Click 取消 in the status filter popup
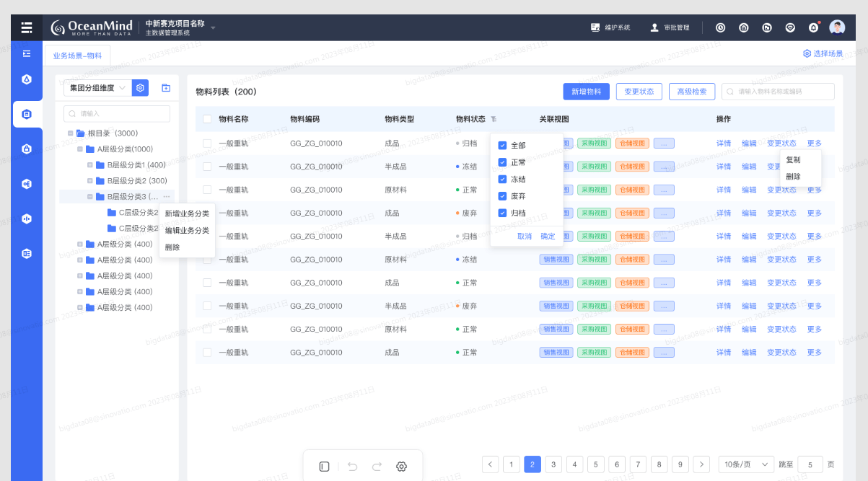 coord(525,236)
